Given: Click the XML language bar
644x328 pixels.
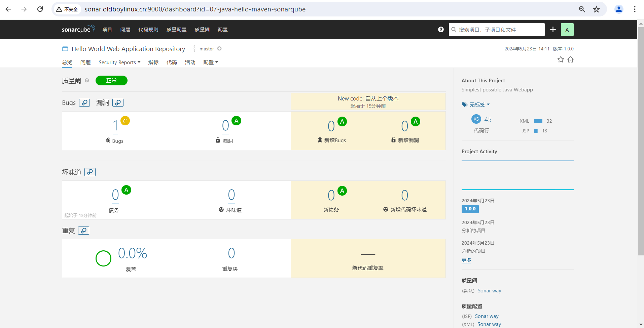Looking at the screenshot, I should [x=538, y=121].
